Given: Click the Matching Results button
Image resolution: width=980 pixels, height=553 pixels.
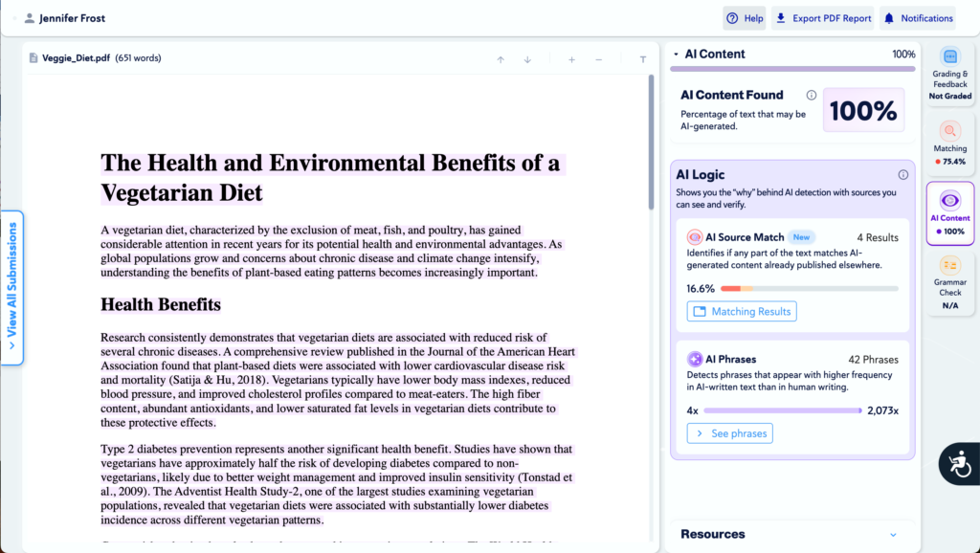Looking at the screenshot, I should click(742, 311).
